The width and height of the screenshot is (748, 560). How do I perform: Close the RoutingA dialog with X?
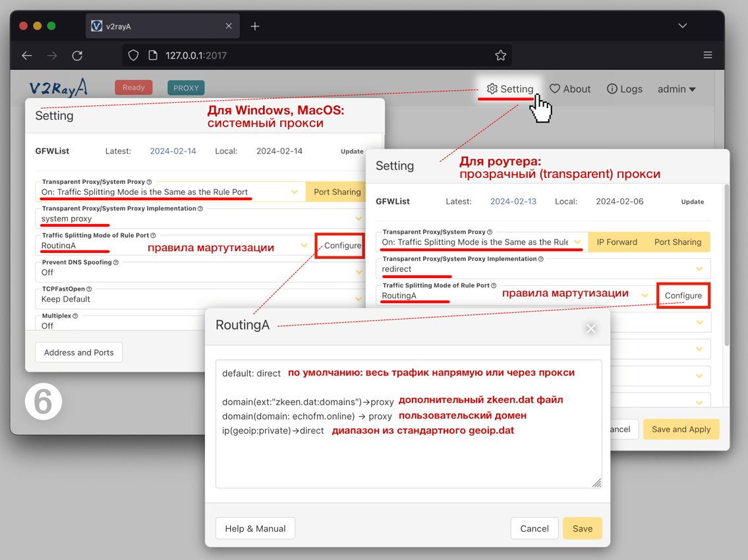click(590, 328)
